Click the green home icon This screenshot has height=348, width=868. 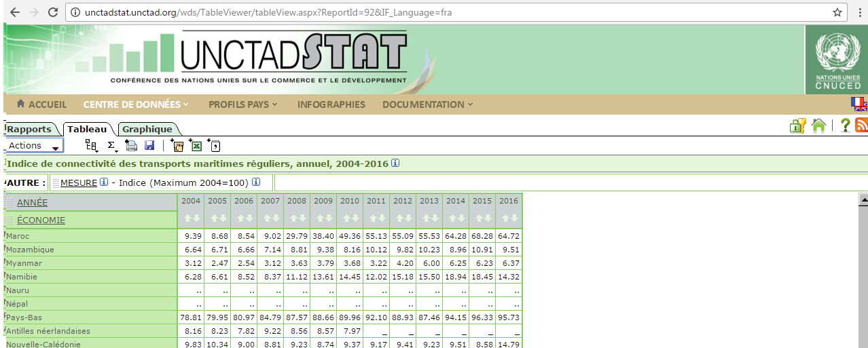[818, 125]
